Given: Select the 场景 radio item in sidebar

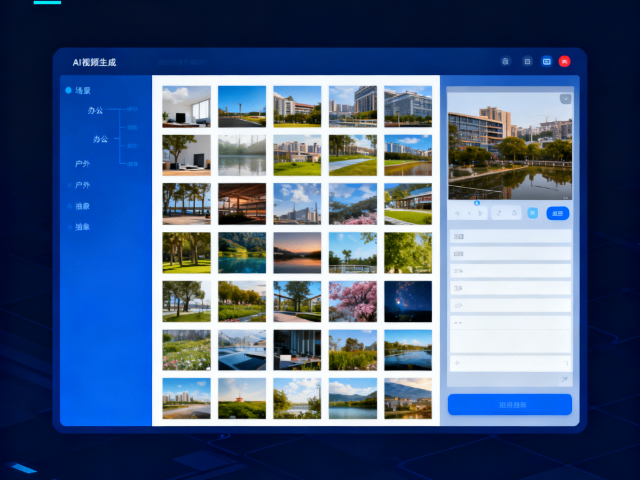Looking at the screenshot, I should 69,90.
